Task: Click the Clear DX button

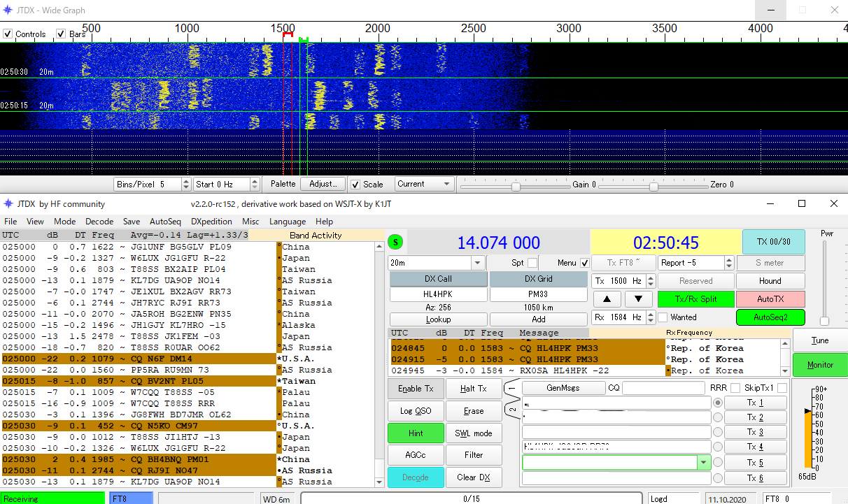Action: [473, 477]
